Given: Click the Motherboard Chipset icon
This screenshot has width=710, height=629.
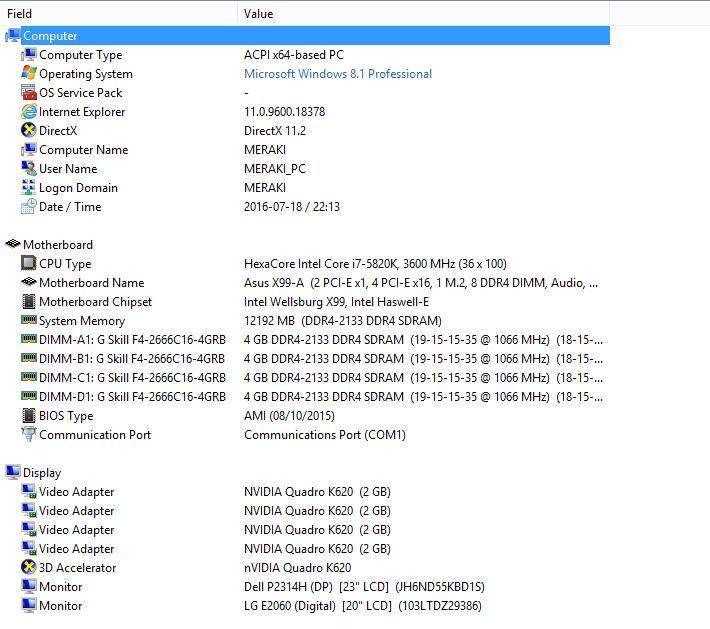Looking at the screenshot, I should (29, 301).
